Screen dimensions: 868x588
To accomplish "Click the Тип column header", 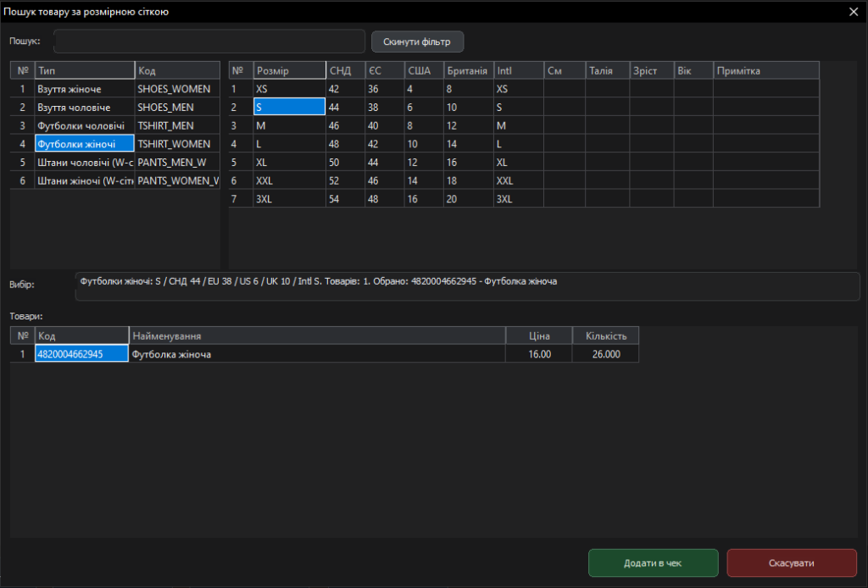I will (84, 70).
